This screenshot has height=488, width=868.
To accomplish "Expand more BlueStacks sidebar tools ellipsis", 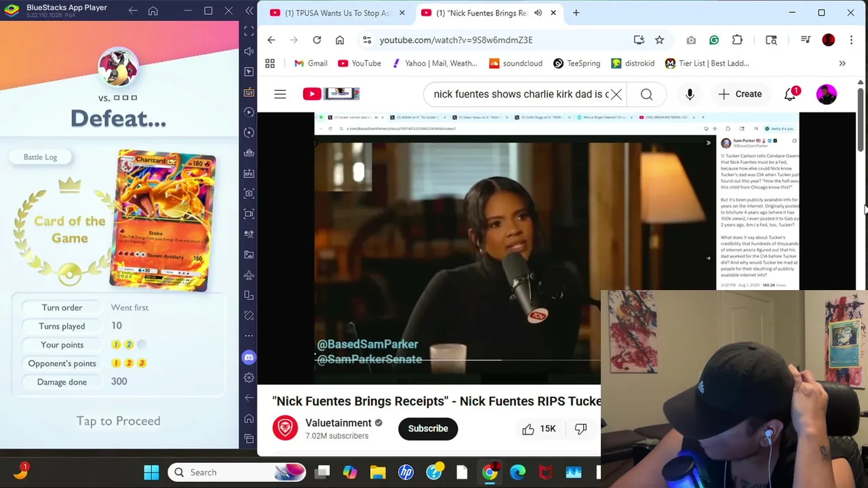I will 249,336.
